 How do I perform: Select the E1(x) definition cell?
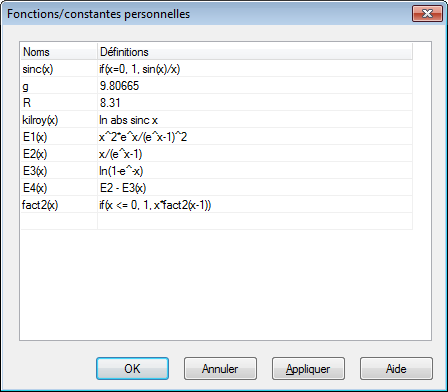pos(255,137)
